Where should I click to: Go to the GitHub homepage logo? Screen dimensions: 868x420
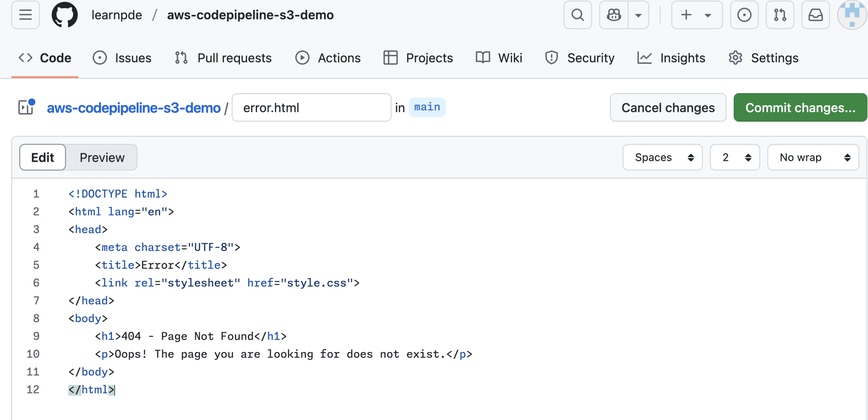pos(65,15)
